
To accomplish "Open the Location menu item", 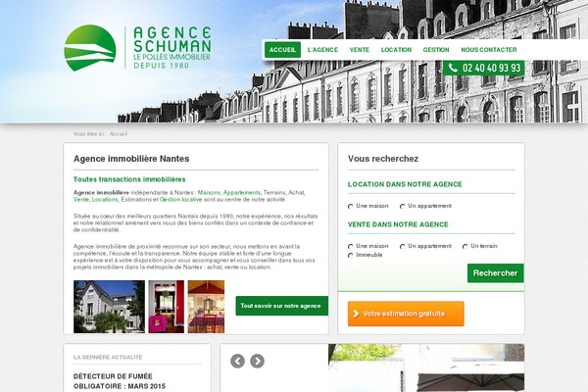I will point(396,49).
